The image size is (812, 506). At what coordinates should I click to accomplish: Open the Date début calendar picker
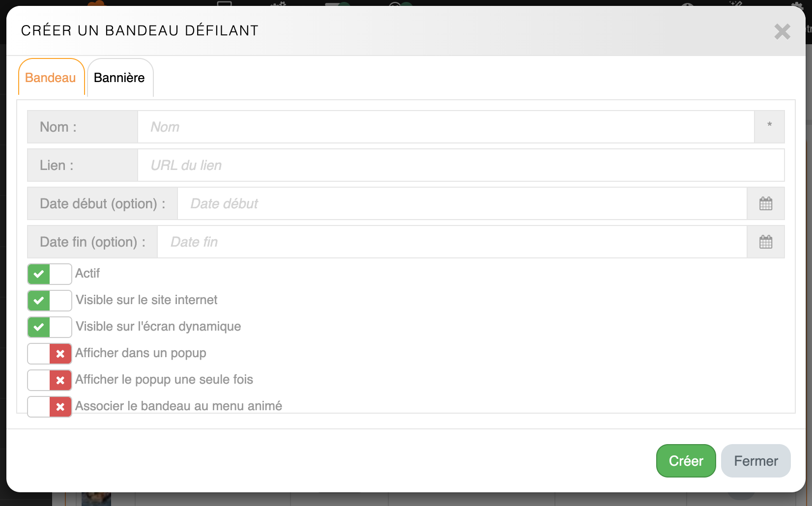pyautogui.click(x=765, y=203)
